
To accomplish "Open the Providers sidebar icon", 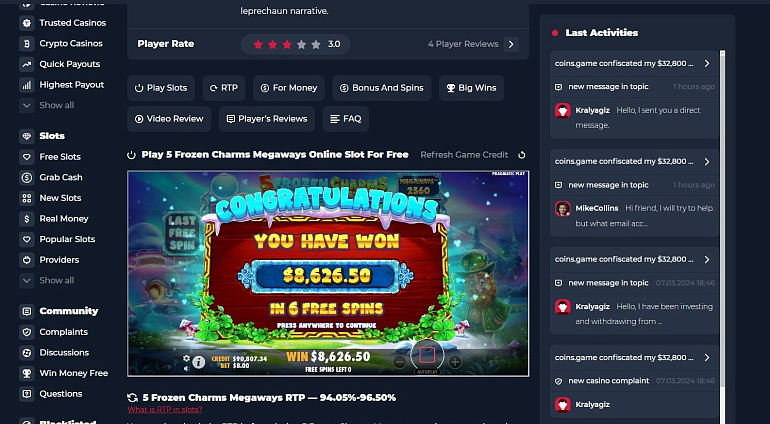I will point(27,260).
